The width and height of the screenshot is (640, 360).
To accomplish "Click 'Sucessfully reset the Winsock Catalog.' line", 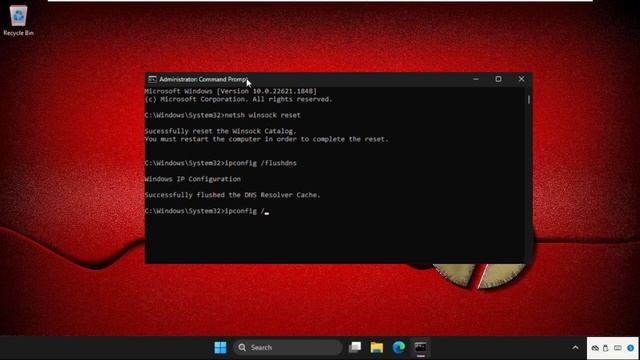I will coord(220,131).
